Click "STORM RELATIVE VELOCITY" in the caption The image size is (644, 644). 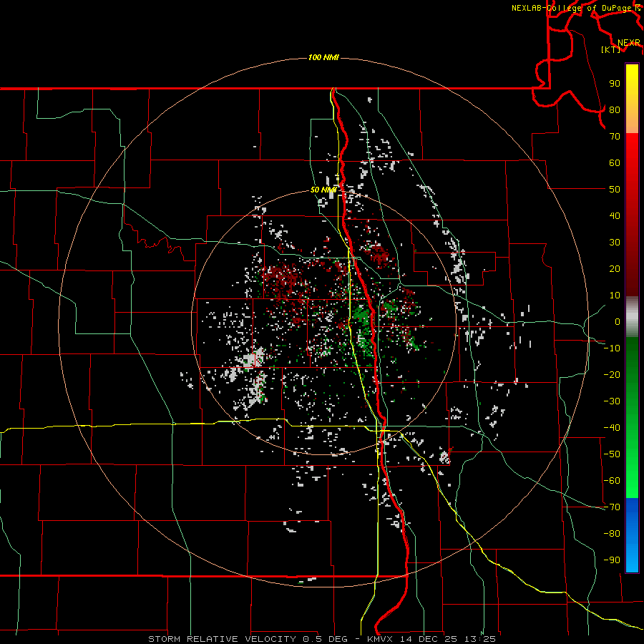pyautogui.click(x=222, y=639)
